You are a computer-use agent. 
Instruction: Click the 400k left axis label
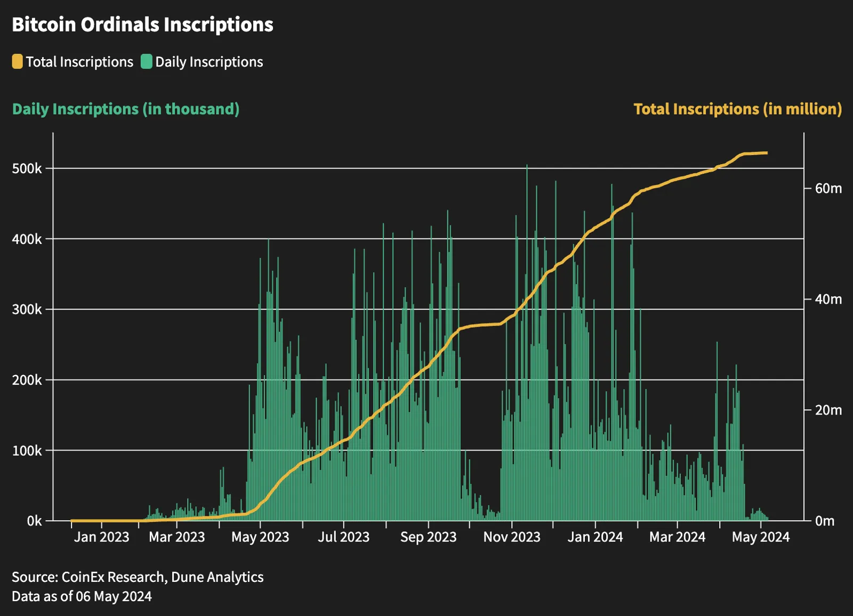(27, 239)
